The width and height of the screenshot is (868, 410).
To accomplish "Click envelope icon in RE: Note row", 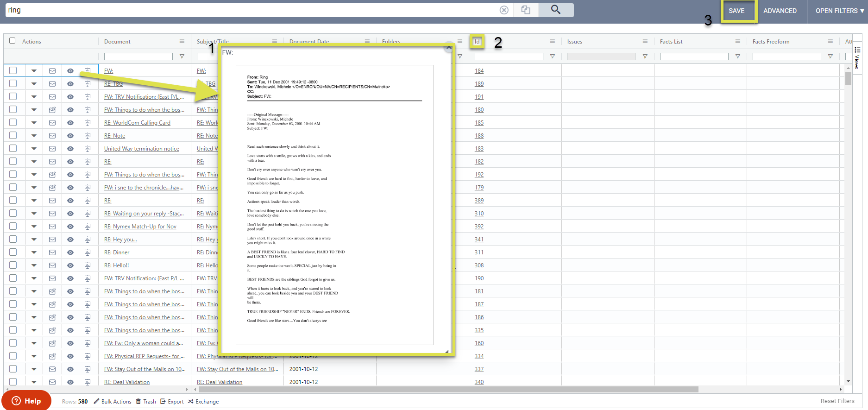I will 52,136.
